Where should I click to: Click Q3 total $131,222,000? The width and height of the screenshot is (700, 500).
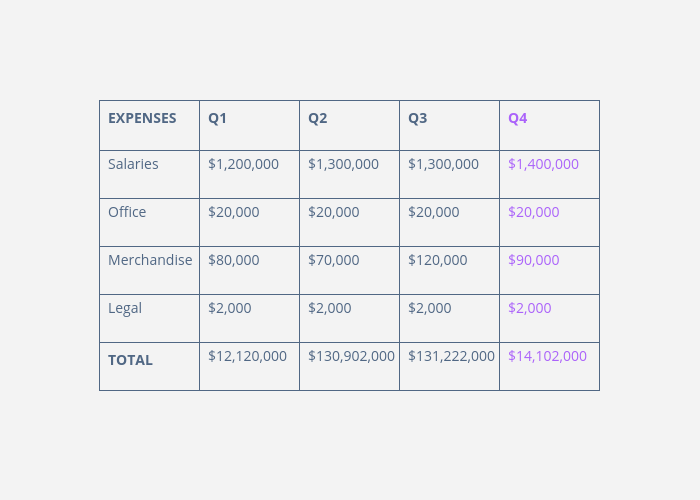451,356
